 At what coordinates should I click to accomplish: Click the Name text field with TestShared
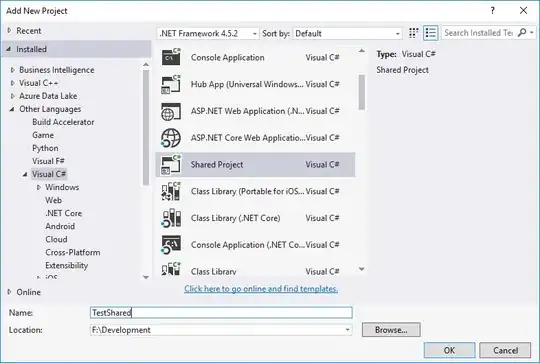221,312
